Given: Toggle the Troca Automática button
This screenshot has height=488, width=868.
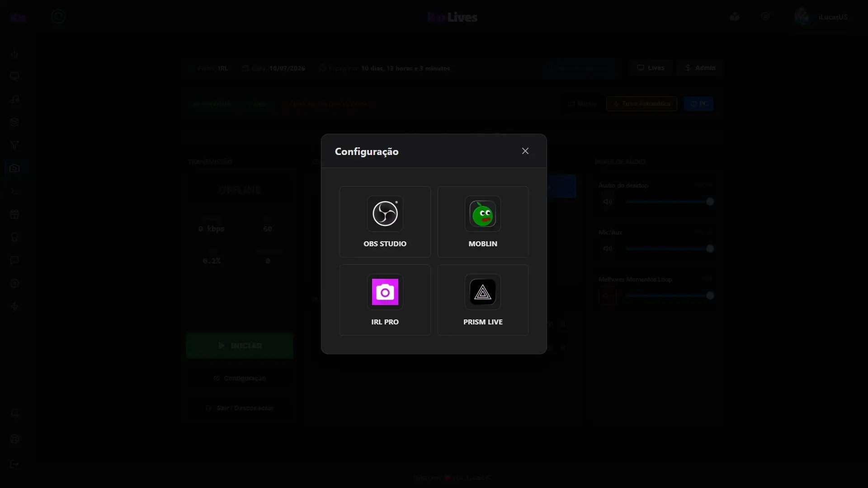Looking at the screenshot, I should coord(642,103).
